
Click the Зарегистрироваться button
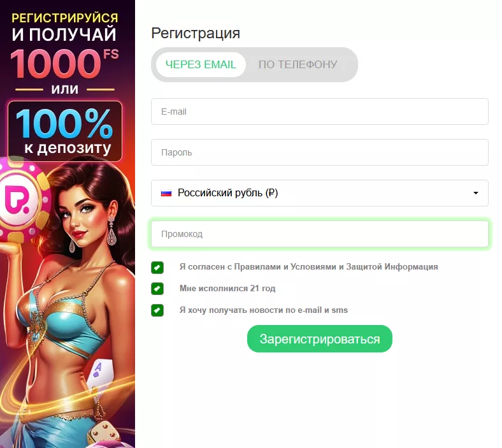click(320, 339)
